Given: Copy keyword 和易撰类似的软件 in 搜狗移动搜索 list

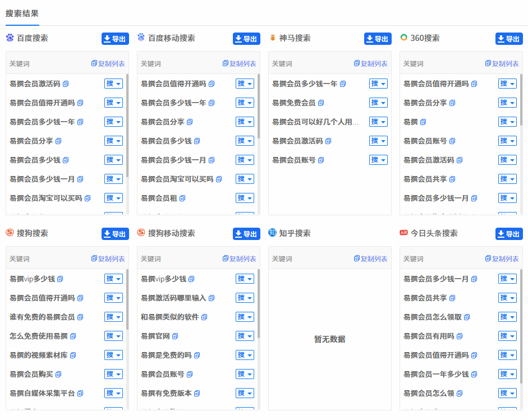Looking at the screenshot, I should (204, 317).
